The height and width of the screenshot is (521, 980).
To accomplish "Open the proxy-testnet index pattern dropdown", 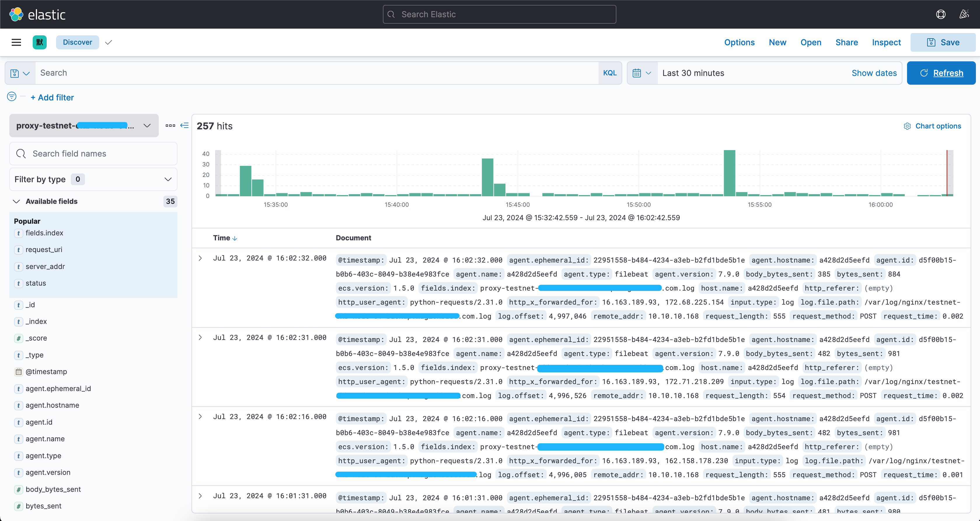I will (x=84, y=126).
